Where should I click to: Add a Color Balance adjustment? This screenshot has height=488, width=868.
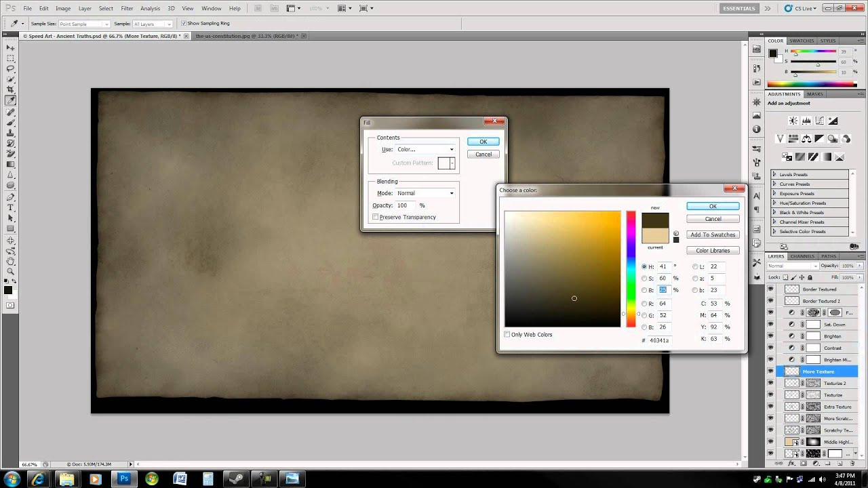coord(806,139)
